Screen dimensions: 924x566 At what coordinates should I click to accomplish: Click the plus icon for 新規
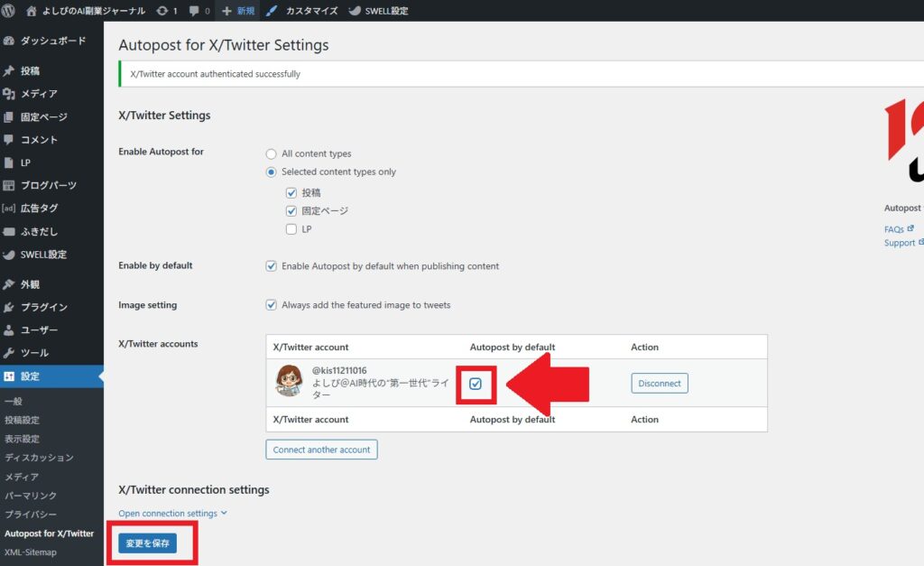click(x=226, y=11)
